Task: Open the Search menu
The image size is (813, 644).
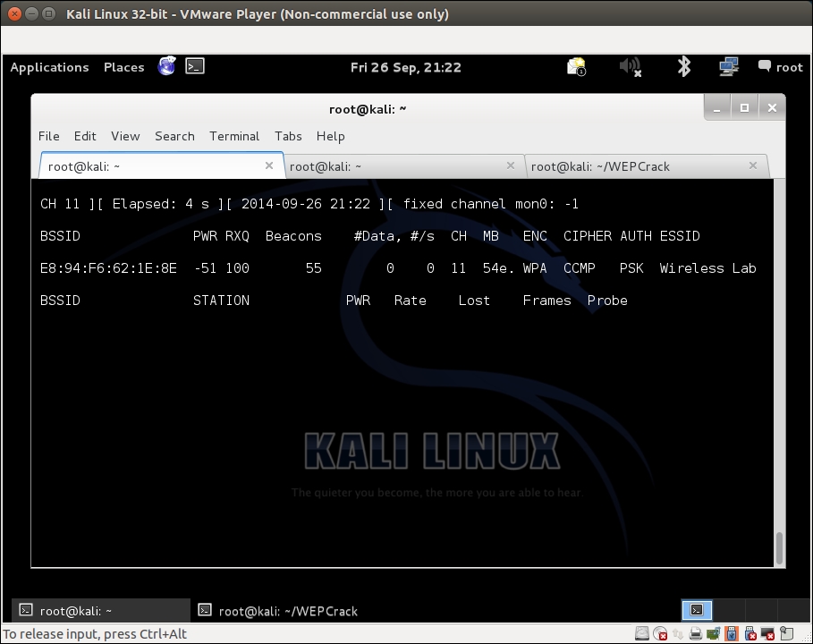Action: (x=174, y=136)
